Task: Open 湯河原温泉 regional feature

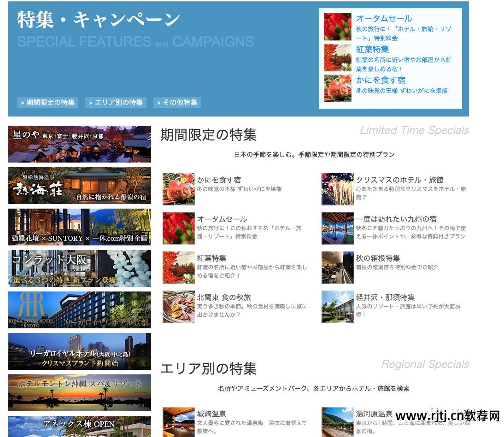Action: (374, 414)
